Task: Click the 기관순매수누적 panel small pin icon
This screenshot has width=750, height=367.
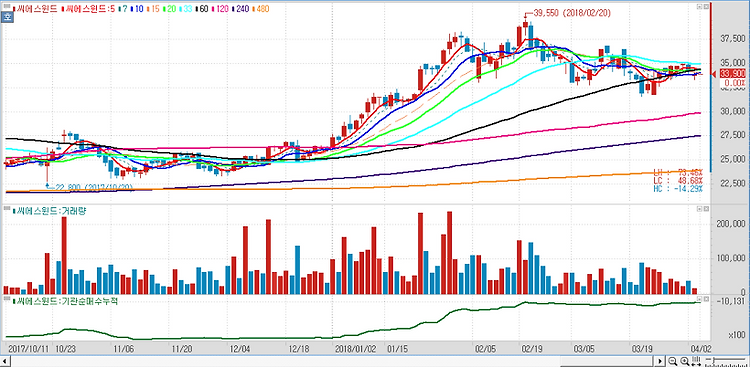Action: 699,300
